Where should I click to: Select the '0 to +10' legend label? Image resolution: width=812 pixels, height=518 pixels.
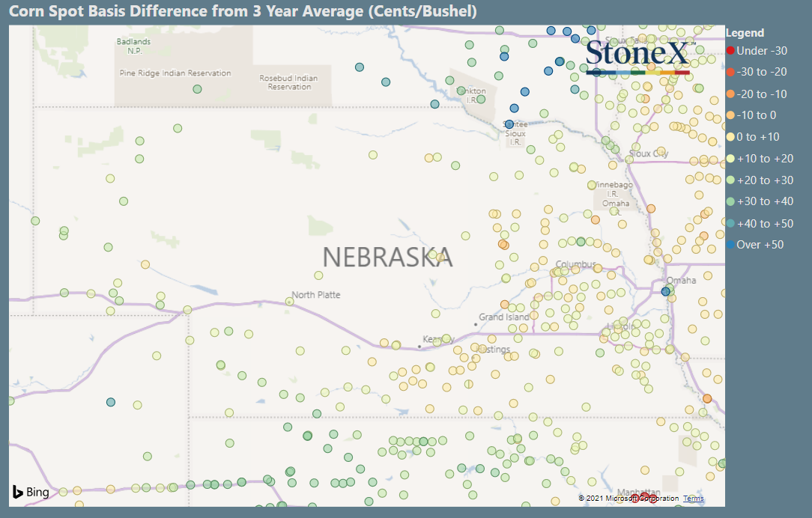pyautogui.click(x=758, y=137)
